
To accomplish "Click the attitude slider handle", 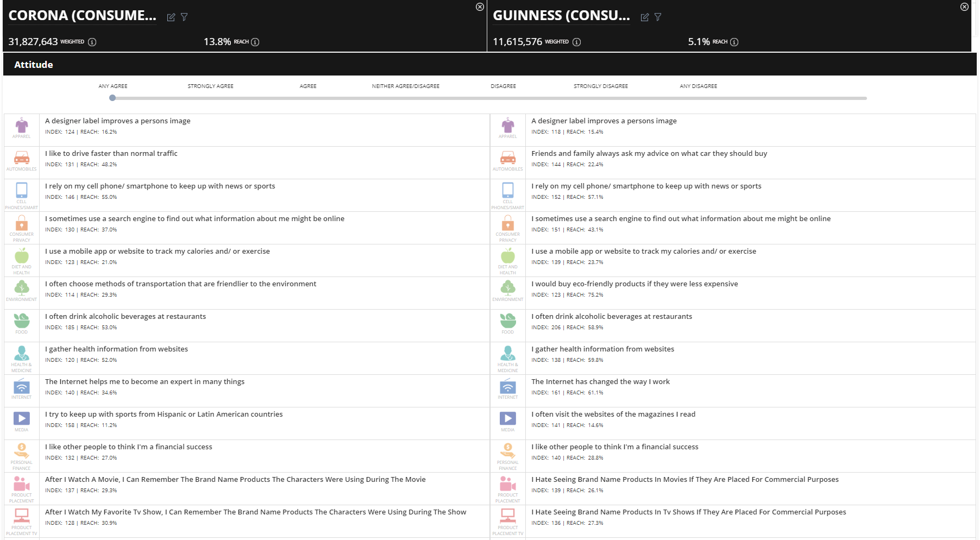I will 112,98.
